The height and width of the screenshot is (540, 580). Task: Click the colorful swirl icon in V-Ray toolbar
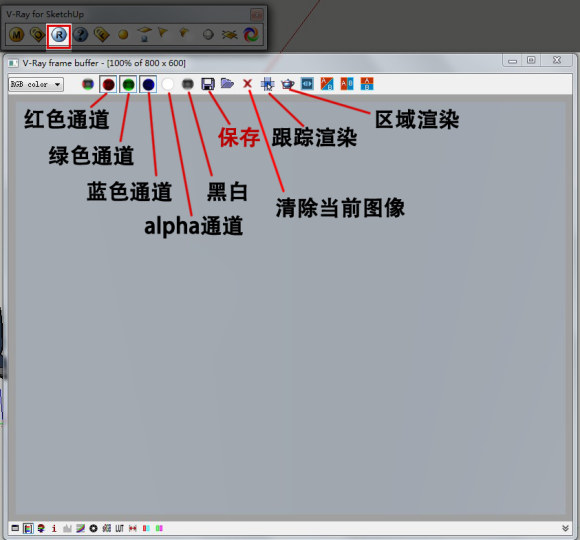[251, 35]
